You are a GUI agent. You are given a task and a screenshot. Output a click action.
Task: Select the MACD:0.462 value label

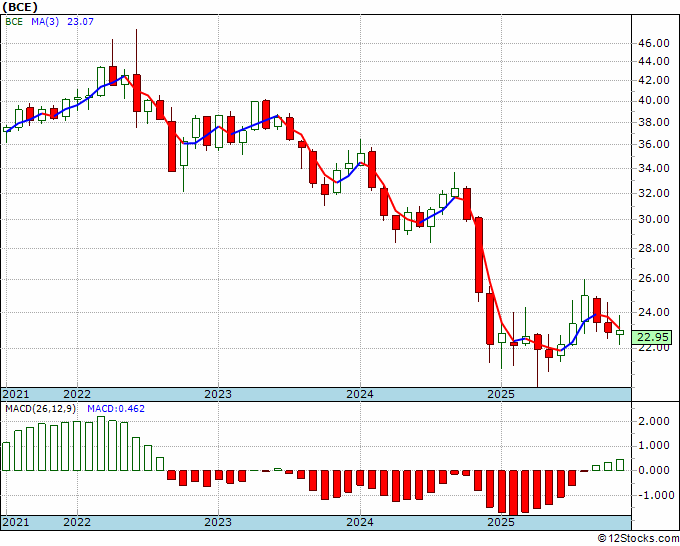[116, 409]
